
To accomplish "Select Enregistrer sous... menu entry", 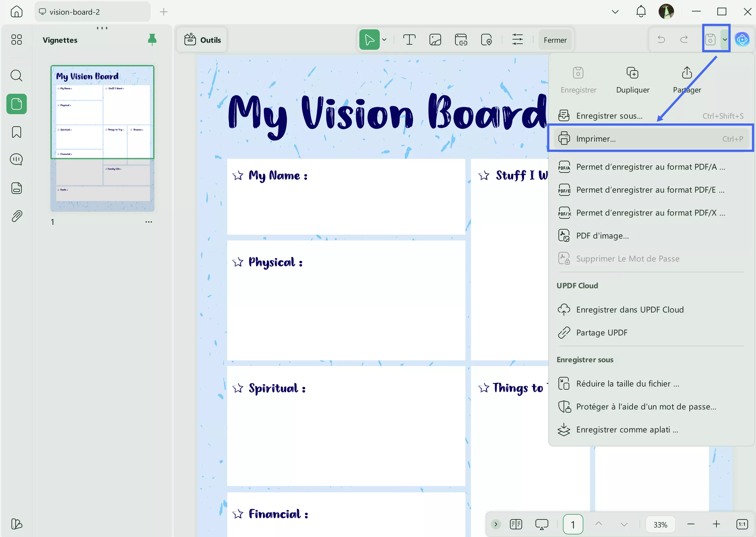I will pos(609,116).
